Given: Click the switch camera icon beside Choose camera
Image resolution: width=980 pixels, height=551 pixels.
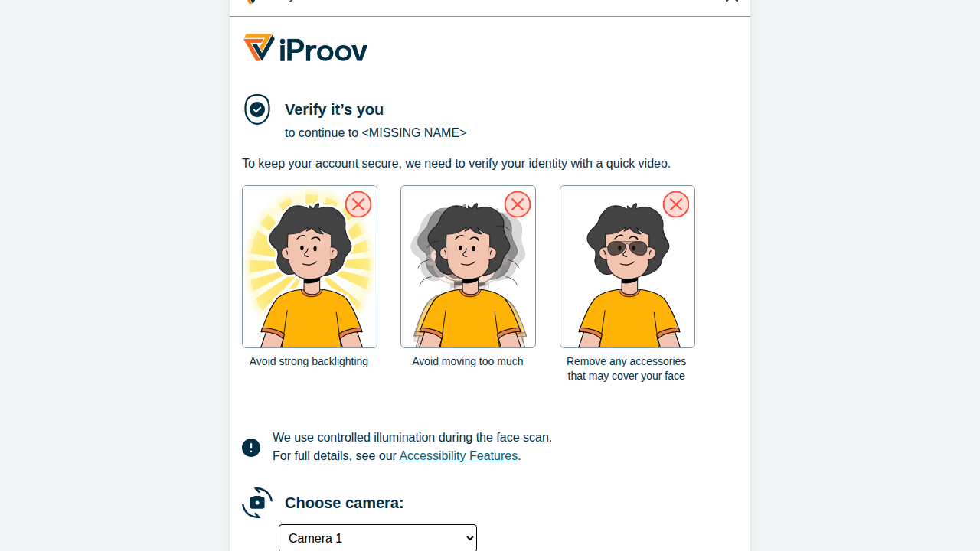Looking at the screenshot, I should (257, 503).
